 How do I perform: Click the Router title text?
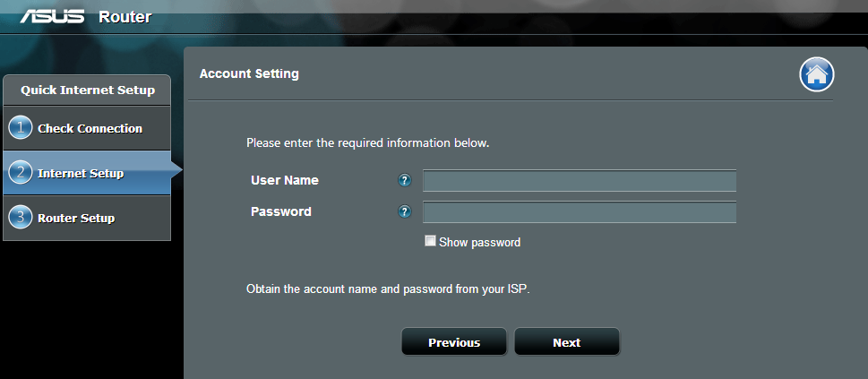pos(125,17)
